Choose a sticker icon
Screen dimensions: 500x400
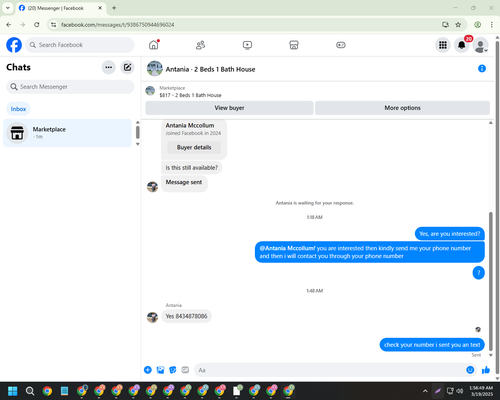(x=173, y=370)
